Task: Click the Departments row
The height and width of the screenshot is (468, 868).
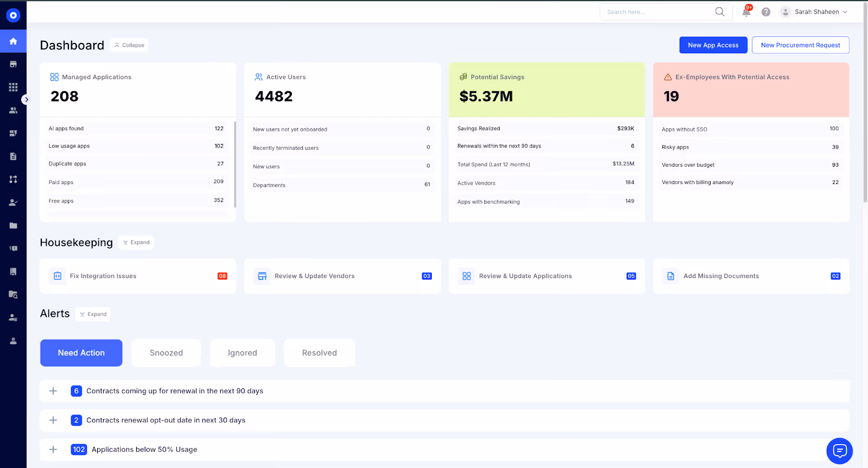Action: pos(342,185)
